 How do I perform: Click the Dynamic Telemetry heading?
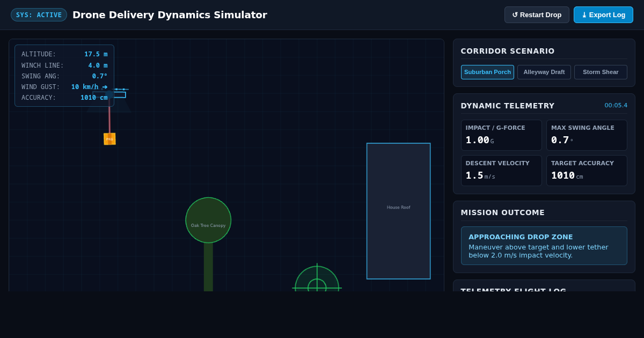pyautogui.click(x=508, y=106)
